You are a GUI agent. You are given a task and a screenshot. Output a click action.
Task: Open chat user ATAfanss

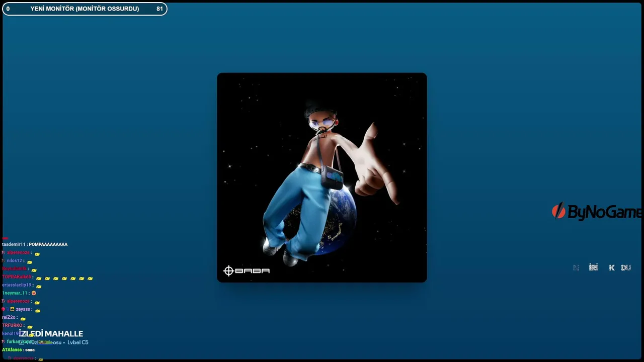(x=12, y=350)
